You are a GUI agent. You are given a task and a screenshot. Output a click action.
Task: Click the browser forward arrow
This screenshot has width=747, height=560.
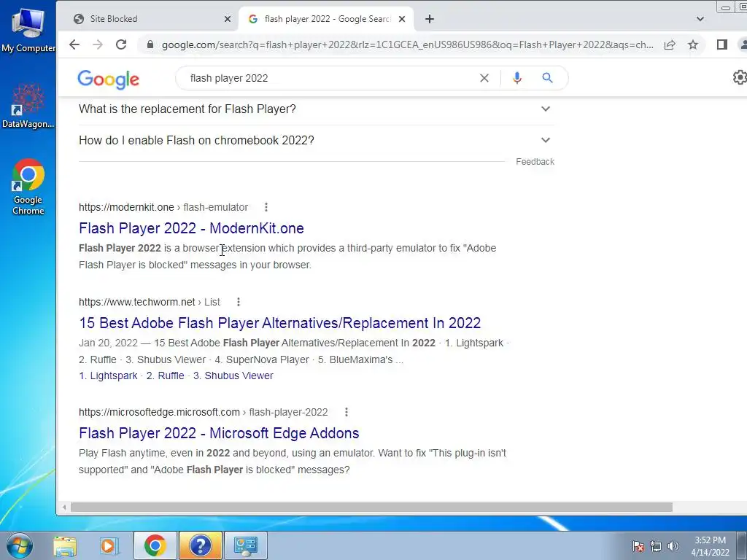coord(98,44)
